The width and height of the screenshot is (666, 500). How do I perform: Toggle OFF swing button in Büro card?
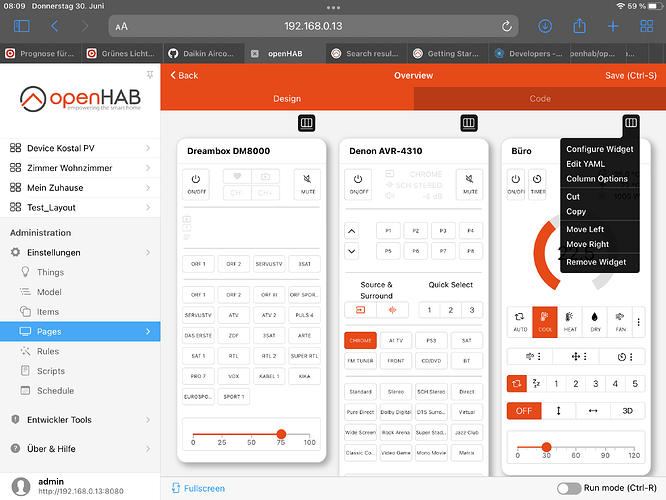click(524, 411)
